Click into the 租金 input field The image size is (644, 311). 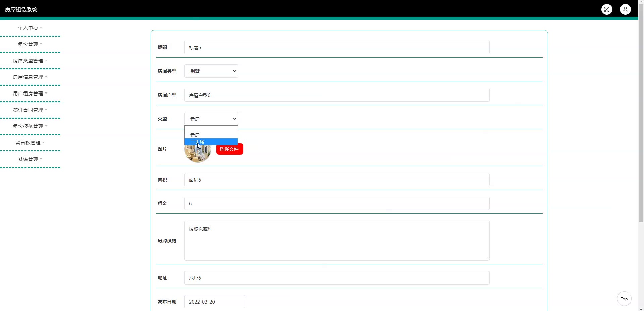click(x=337, y=203)
